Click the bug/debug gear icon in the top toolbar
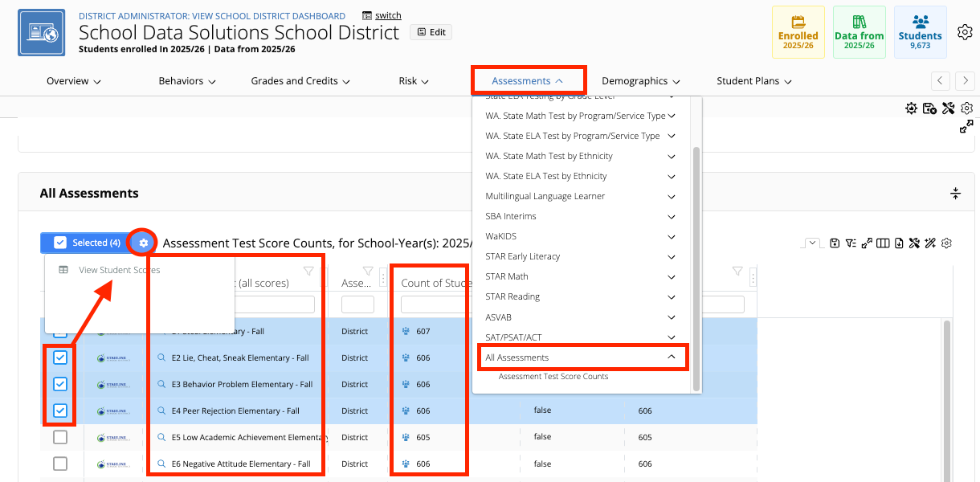Screen dimensions: 980x482 (911, 108)
